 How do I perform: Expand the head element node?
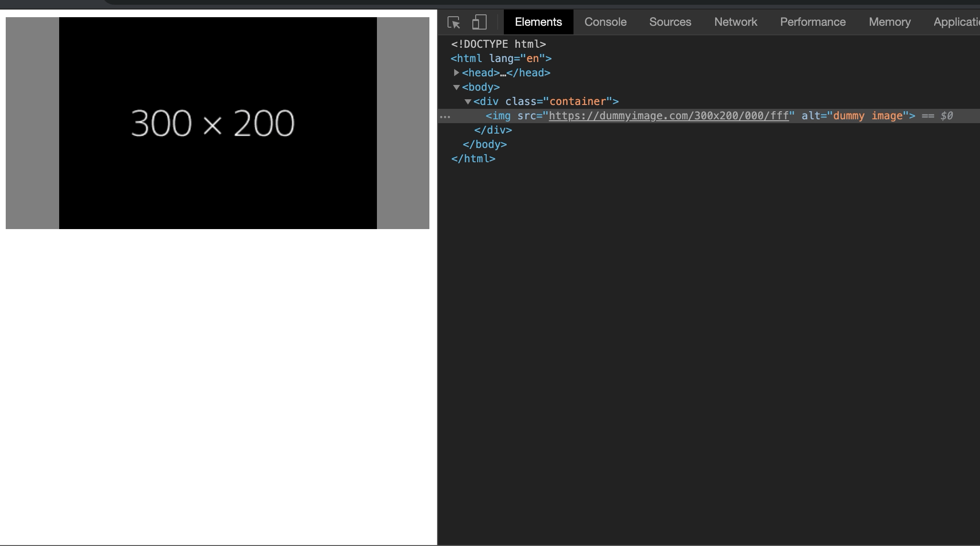click(457, 73)
